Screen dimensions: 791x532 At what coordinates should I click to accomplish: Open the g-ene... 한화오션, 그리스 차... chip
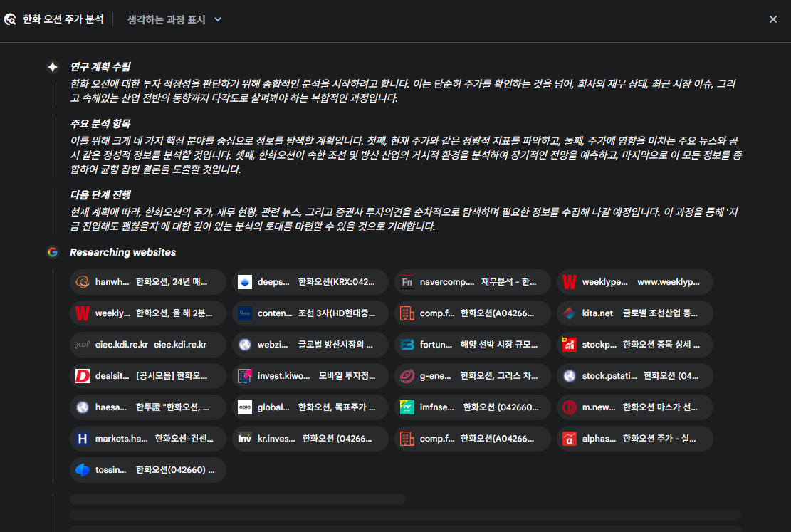(x=473, y=375)
